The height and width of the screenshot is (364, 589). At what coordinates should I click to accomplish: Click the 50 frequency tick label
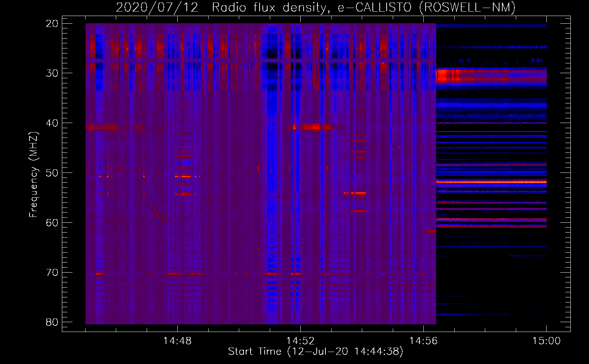[52, 173]
